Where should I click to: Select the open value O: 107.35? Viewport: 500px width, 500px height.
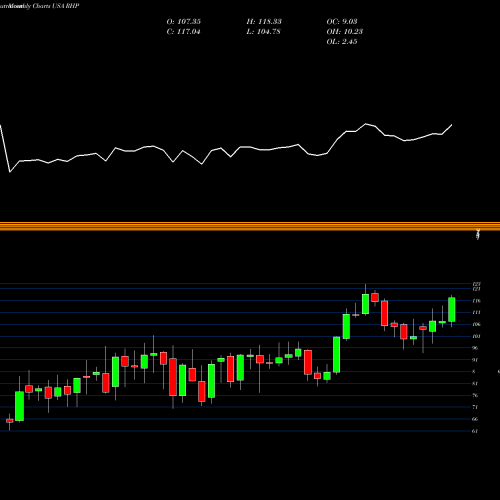click(184, 22)
